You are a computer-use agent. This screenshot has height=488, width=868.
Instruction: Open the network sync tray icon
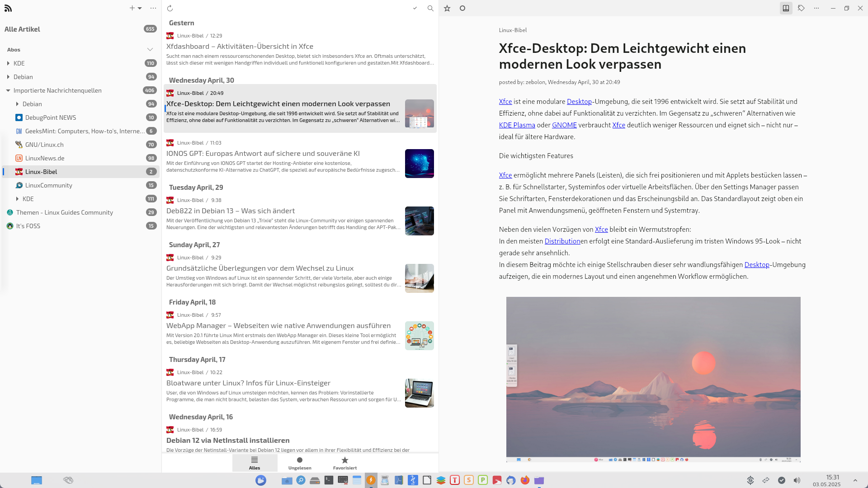[766, 480]
